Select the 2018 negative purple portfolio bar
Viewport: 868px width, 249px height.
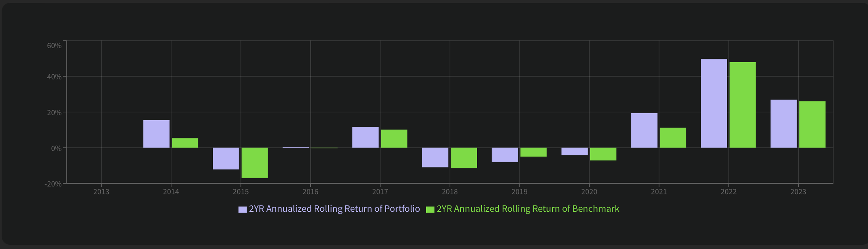tap(435, 158)
